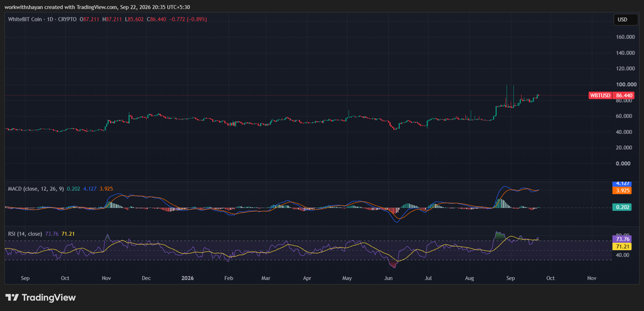Click the Feb marker on time axis
Viewport: 644px width, 311px height.
click(x=229, y=278)
